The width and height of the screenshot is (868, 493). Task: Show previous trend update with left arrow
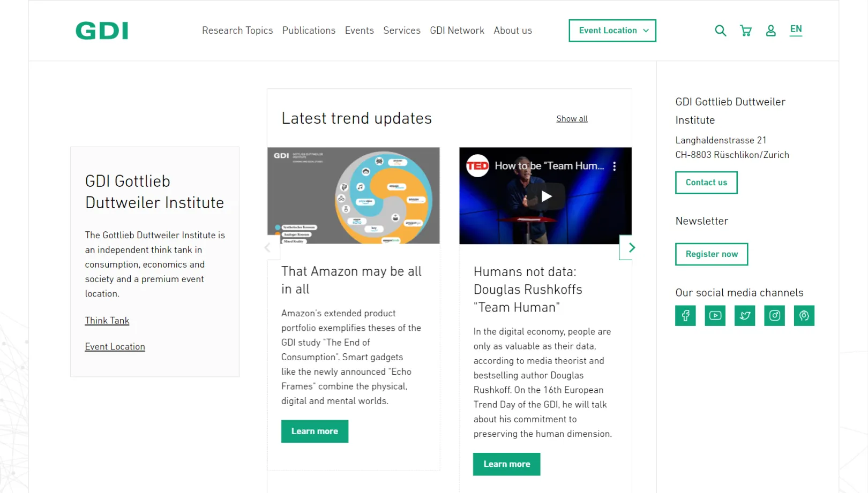click(267, 247)
